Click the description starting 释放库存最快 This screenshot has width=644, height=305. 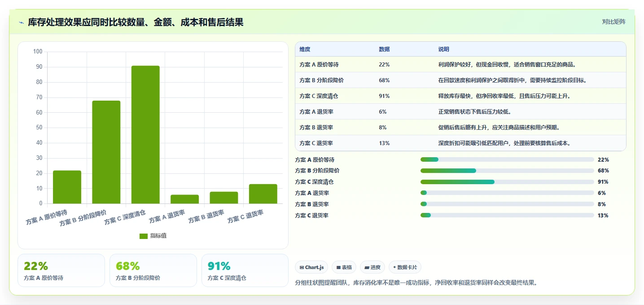504,96
